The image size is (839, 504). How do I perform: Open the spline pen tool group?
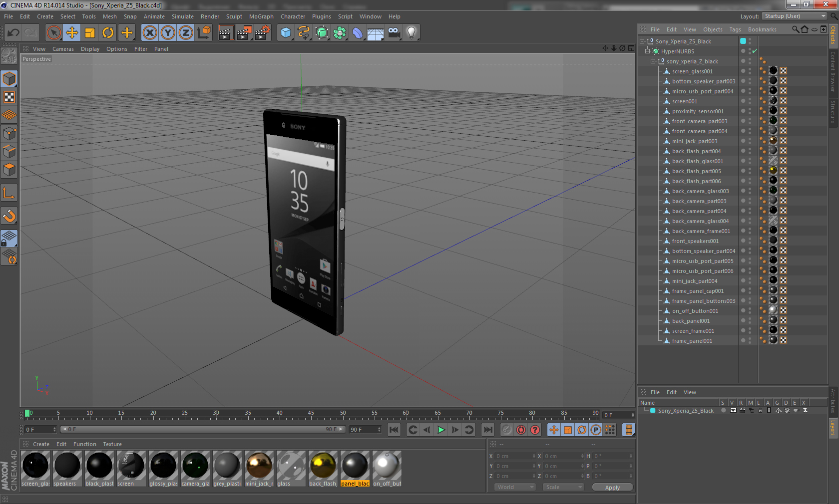(x=304, y=33)
